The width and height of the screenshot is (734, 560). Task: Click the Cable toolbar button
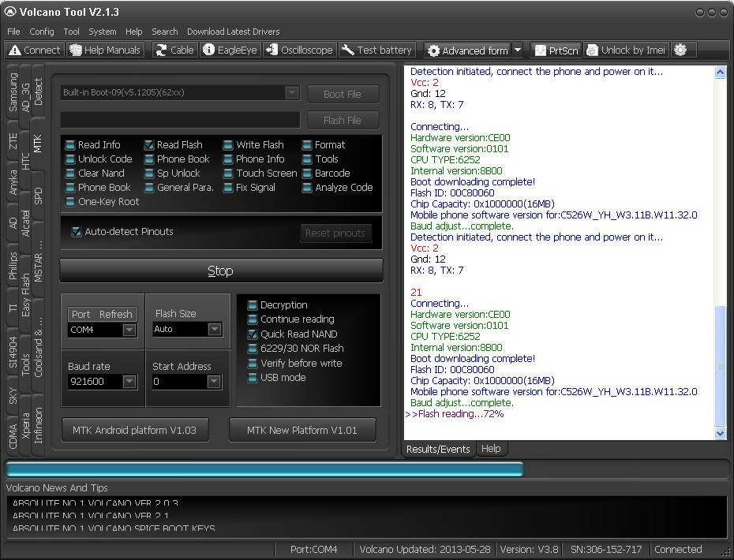point(174,50)
